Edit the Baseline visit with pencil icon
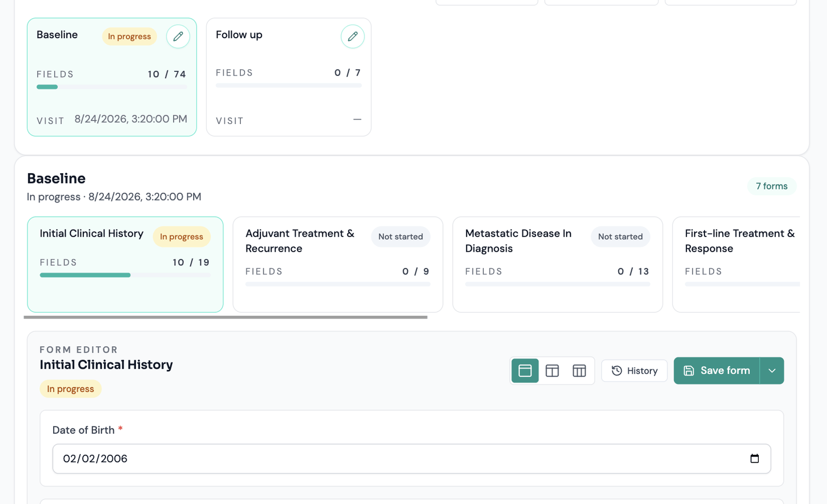Viewport: 827px width, 504px height. (178, 37)
